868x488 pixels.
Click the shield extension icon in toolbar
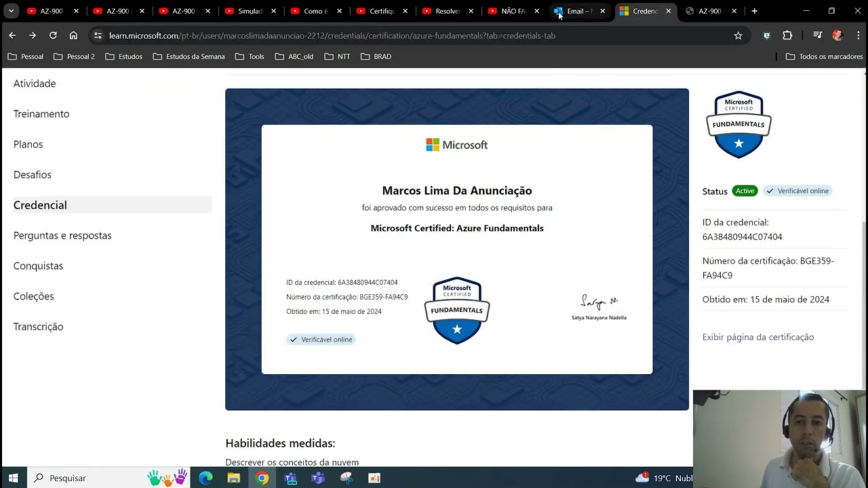tap(767, 35)
